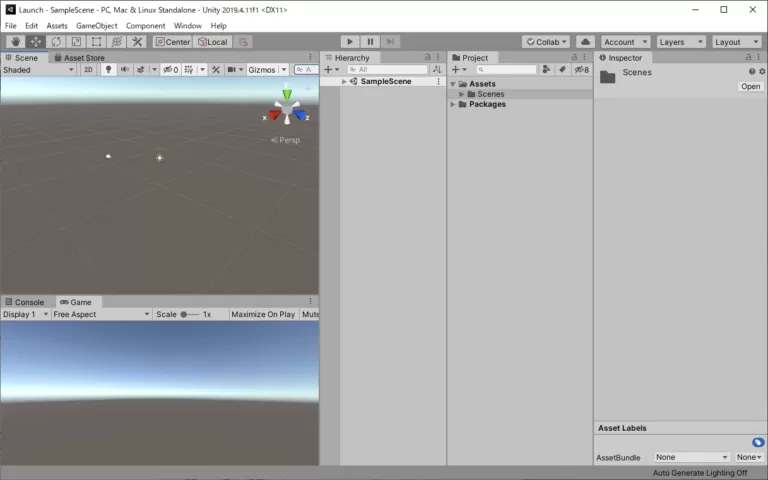
Task: Select the Scale tool
Action: point(76,42)
